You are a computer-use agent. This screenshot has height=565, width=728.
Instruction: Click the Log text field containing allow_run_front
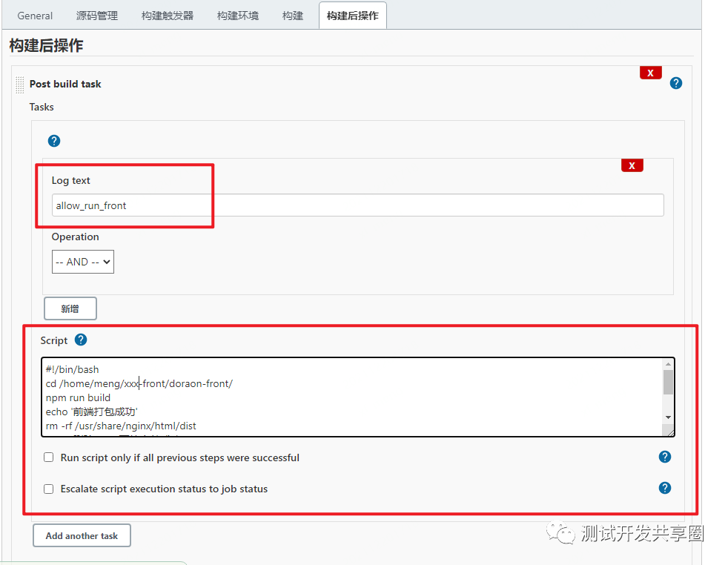[x=222, y=205]
